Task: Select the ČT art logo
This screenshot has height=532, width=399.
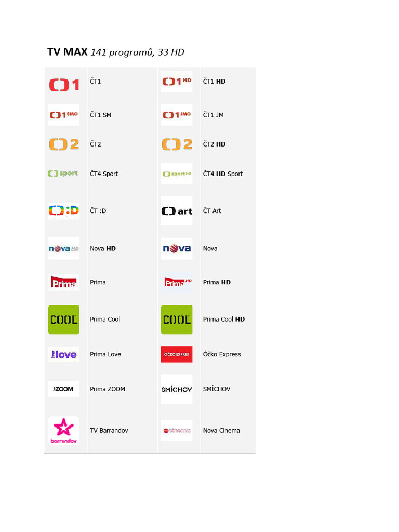Action: pyautogui.click(x=177, y=211)
